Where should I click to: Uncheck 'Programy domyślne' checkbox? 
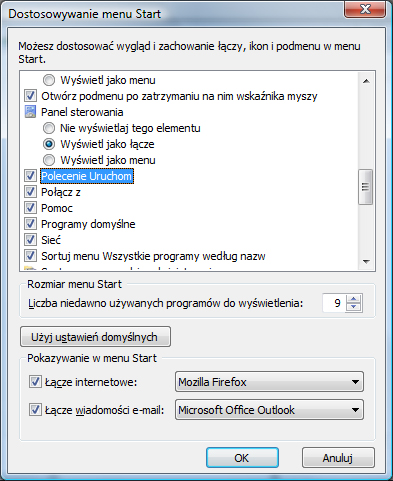click(30, 224)
